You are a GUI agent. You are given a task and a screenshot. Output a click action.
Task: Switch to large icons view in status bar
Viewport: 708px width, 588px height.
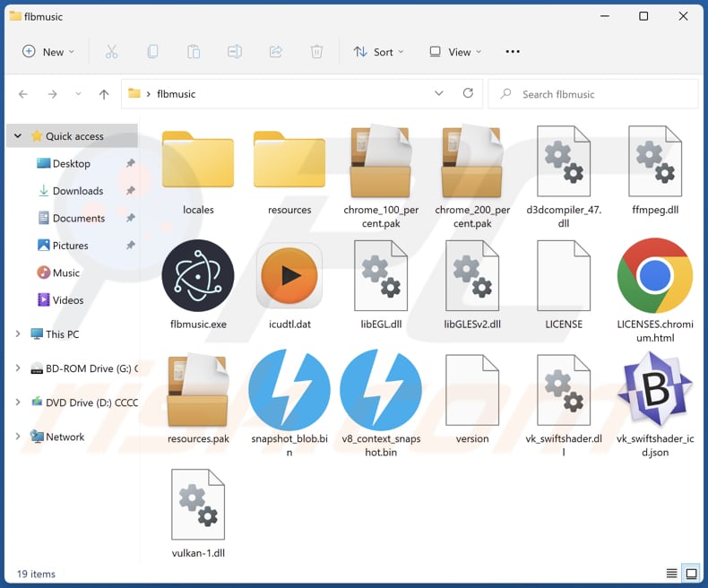[691, 574]
